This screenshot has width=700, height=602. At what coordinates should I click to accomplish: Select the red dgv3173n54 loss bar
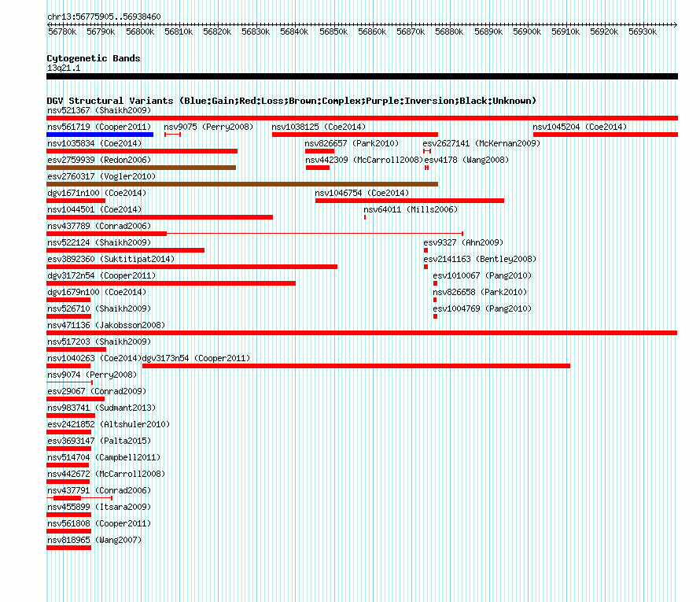click(x=356, y=366)
